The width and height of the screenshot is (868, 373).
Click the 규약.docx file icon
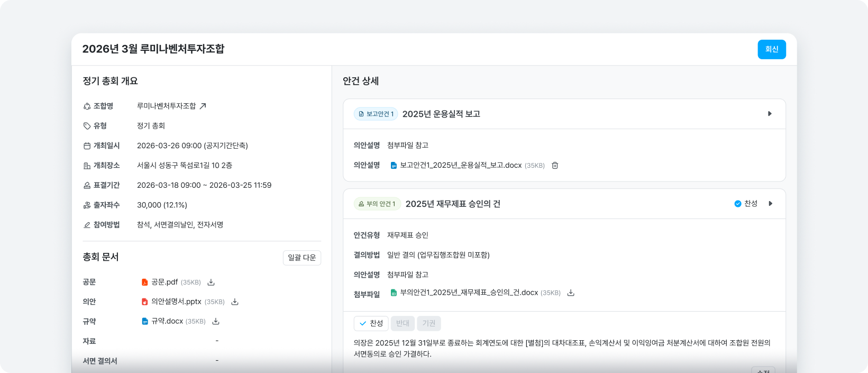coord(144,322)
